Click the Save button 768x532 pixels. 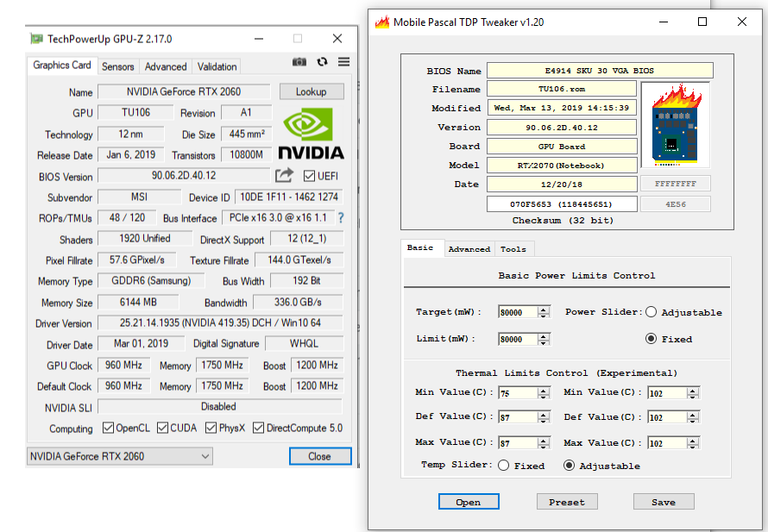[x=664, y=502]
